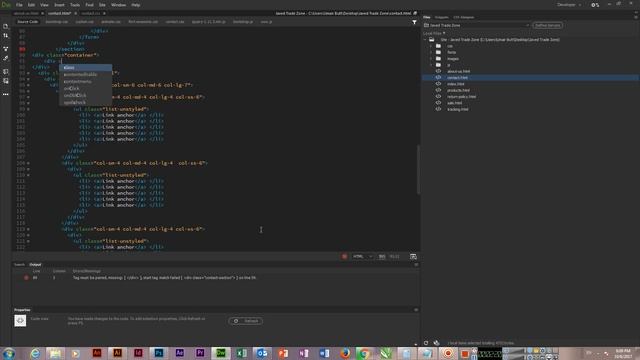The image size is (640, 360).
Task: Open Firefox from the taskbar
Action: pyautogui.click(x=345, y=353)
